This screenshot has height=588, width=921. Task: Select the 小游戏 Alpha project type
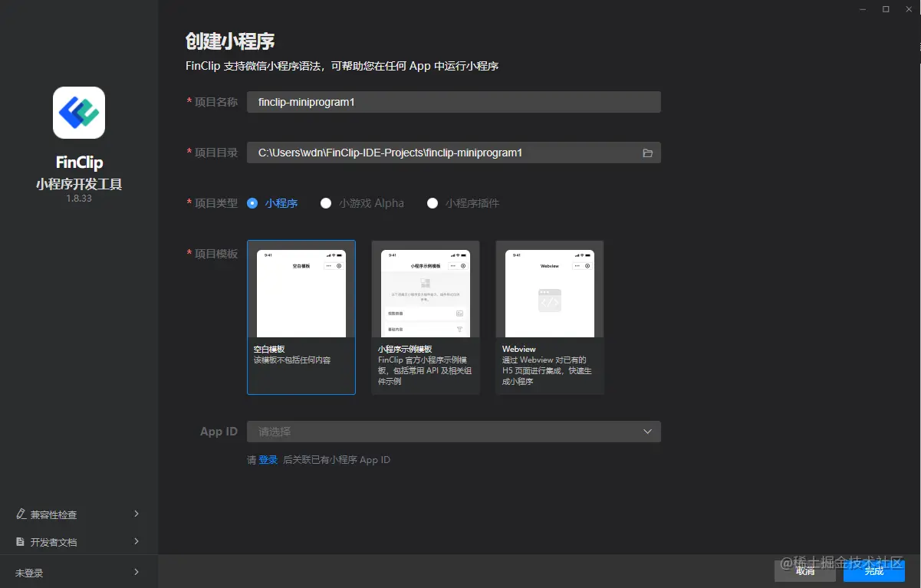362,203
